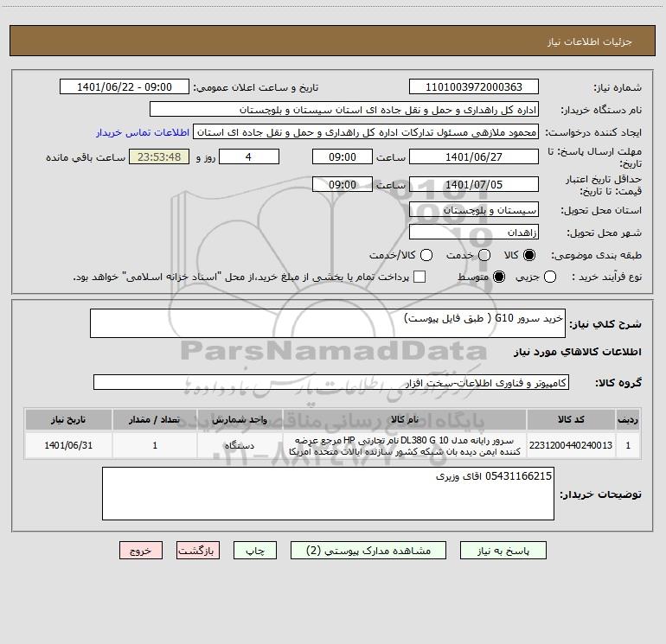666x644 pixels.
Task: Click the remaining days field showing 4
Action: [249, 156]
